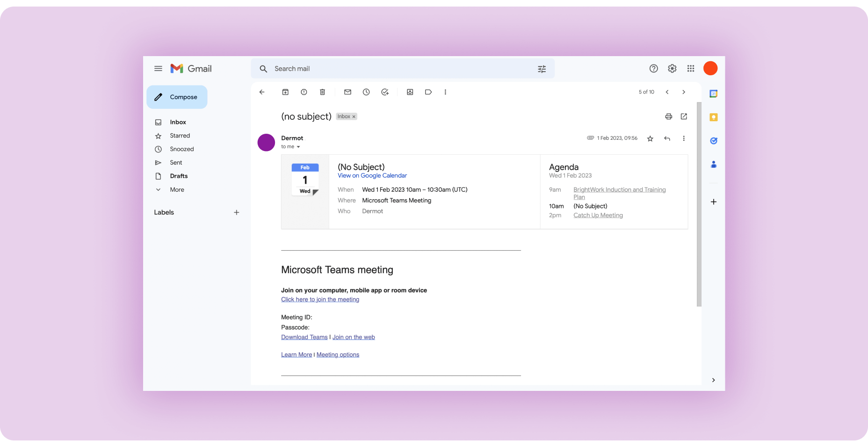Click the Move to icon

click(x=410, y=92)
